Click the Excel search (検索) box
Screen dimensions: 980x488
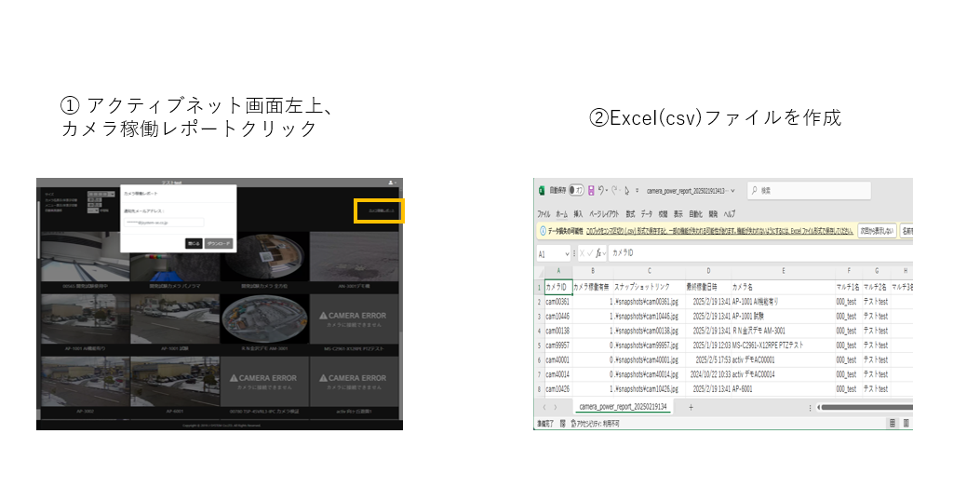click(x=810, y=190)
